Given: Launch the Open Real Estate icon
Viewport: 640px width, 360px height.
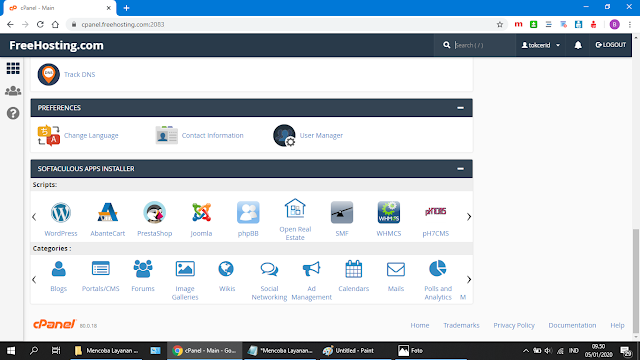Looking at the screenshot, I should pyautogui.click(x=295, y=209).
